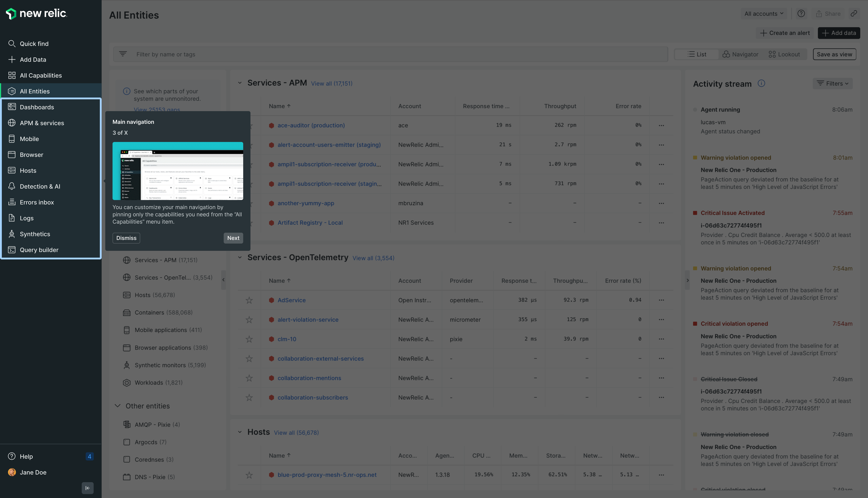The width and height of the screenshot is (868, 498).
Task: Favorite AdService with the star
Action: point(249,300)
